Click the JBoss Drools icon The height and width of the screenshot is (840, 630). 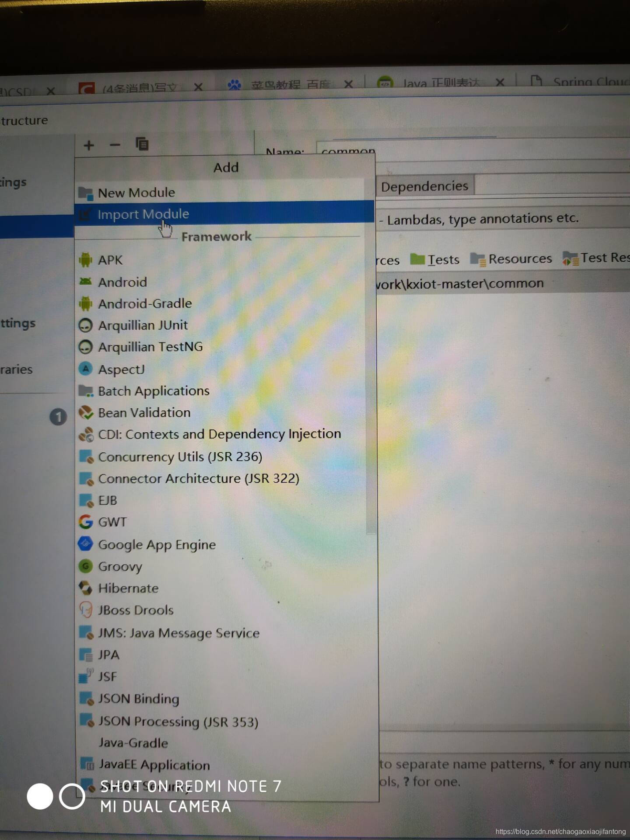pyautogui.click(x=86, y=610)
